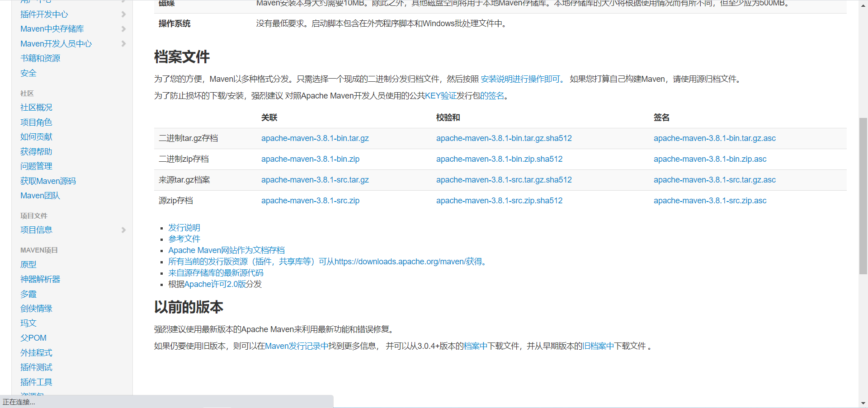Open 项目角色 sidebar link
The width and height of the screenshot is (868, 408).
coord(36,122)
